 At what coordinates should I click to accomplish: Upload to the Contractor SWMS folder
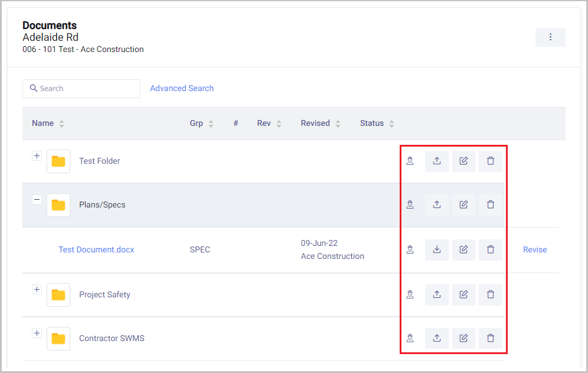437,338
